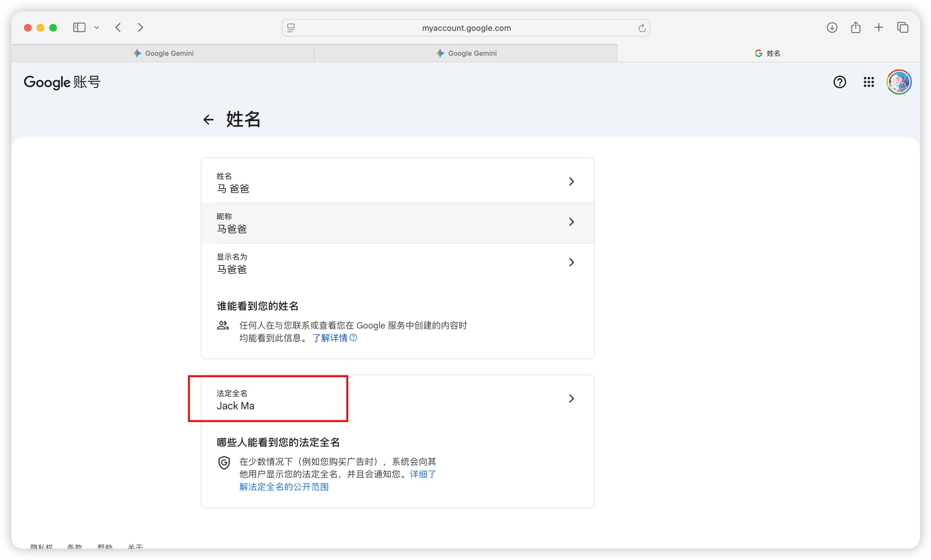This screenshot has width=931, height=560.
Task: Reload the page with refresh icon
Action: tap(641, 28)
